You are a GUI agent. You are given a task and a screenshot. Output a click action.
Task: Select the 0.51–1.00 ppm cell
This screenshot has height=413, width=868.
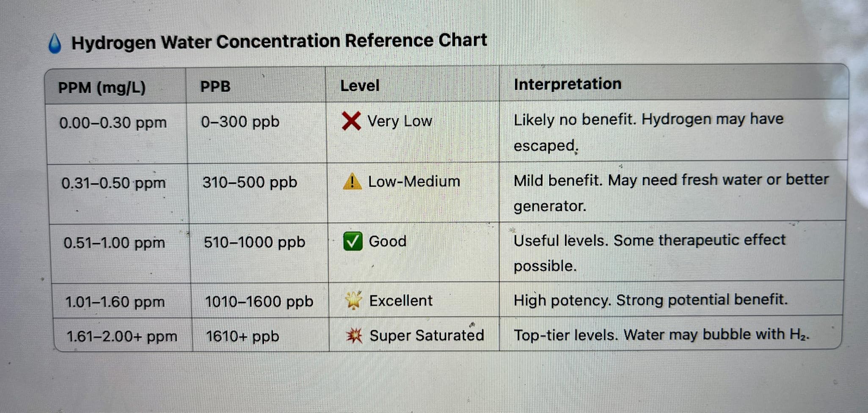[114, 243]
